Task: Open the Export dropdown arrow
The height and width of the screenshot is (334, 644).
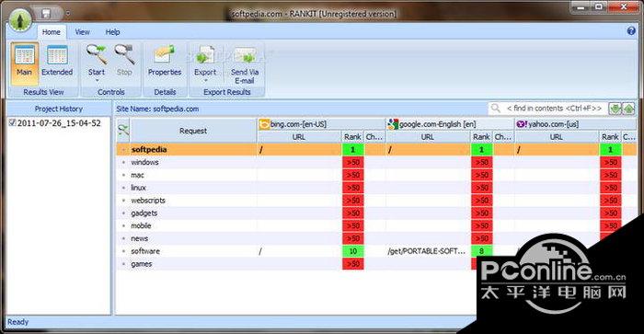Action: tap(205, 81)
